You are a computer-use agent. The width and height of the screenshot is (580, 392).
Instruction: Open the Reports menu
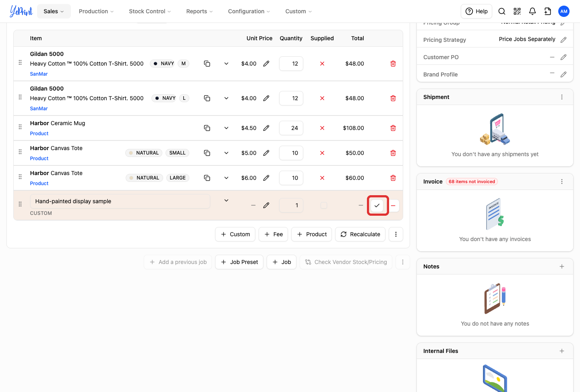click(x=199, y=11)
